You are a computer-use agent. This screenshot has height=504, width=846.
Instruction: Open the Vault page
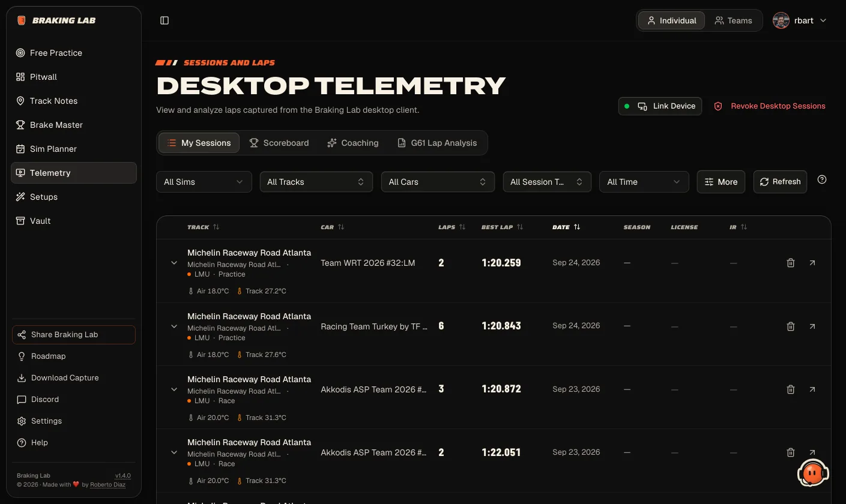[x=74, y=221]
